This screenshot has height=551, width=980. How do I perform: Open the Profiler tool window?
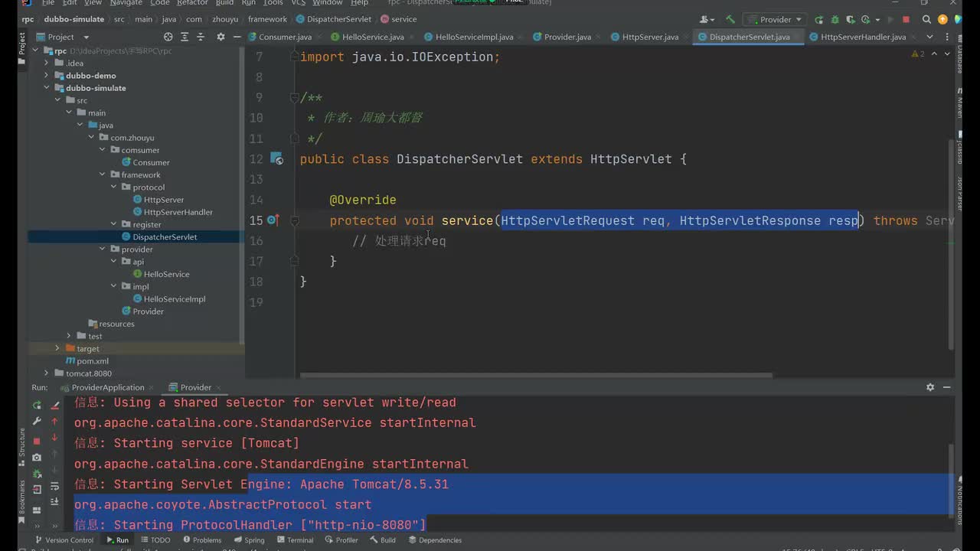click(x=341, y=540)
